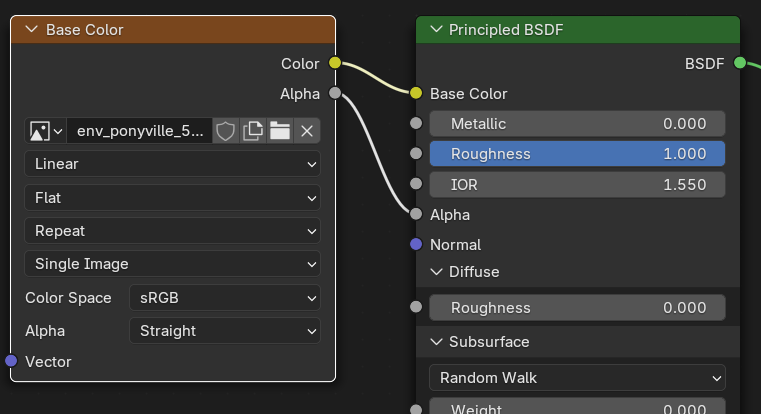
Task: Toggle the fake user shield icon
Action: tap(225, 131)
